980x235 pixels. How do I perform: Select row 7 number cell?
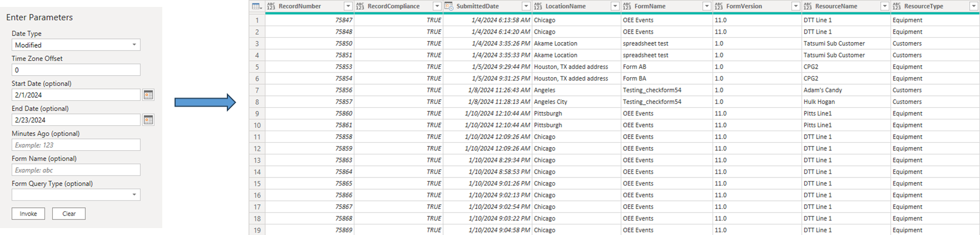257,90
